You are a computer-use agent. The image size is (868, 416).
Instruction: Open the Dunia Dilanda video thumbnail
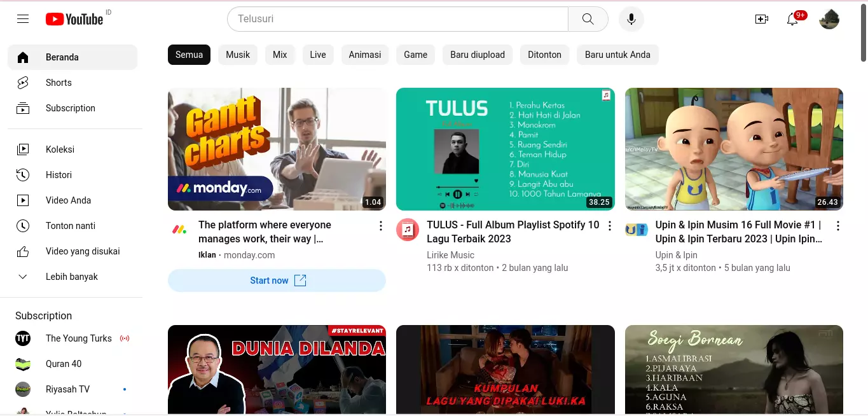[277, 370]
